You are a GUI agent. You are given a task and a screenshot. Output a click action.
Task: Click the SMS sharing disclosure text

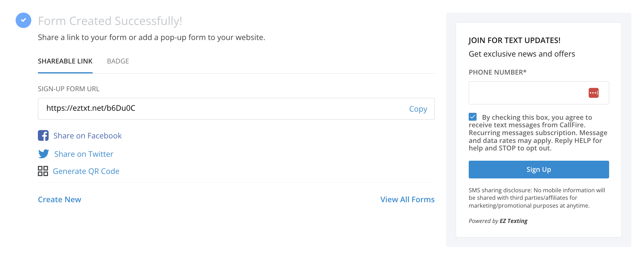(537, 198)
